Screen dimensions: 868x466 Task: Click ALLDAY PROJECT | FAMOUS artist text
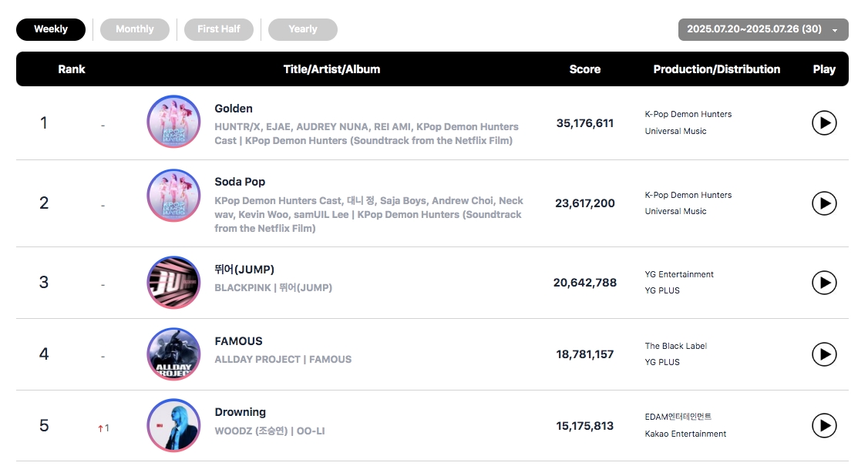click(x=283, y=359)
